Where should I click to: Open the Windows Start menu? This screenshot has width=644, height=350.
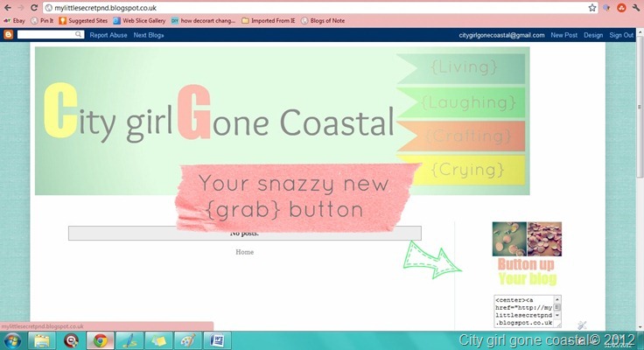click(11, 340)
